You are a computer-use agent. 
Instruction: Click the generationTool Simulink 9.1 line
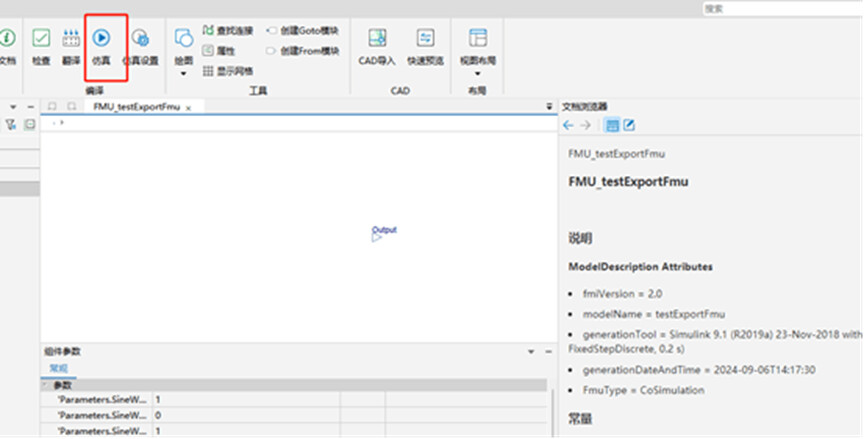[x=715, y=342]
